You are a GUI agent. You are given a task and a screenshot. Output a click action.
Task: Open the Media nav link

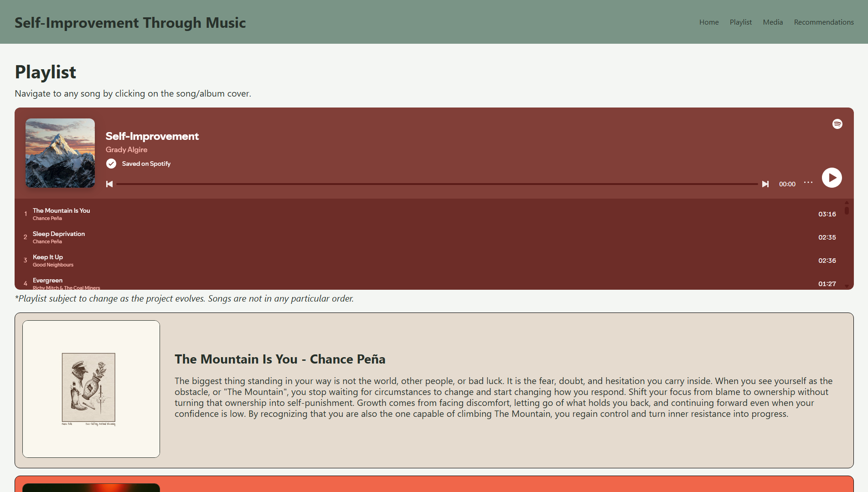pyautogui.click(x=773, y=22)
